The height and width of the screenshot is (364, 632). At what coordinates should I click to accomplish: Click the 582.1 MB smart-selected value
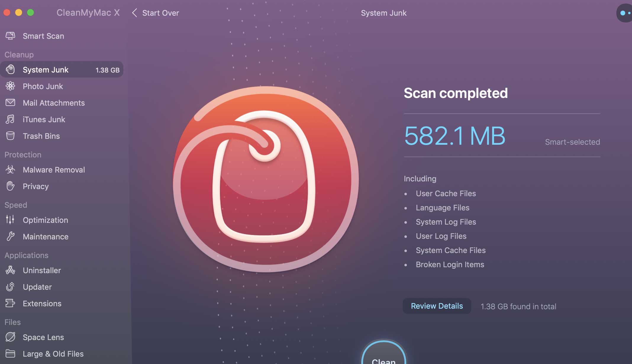click(455, 136)
